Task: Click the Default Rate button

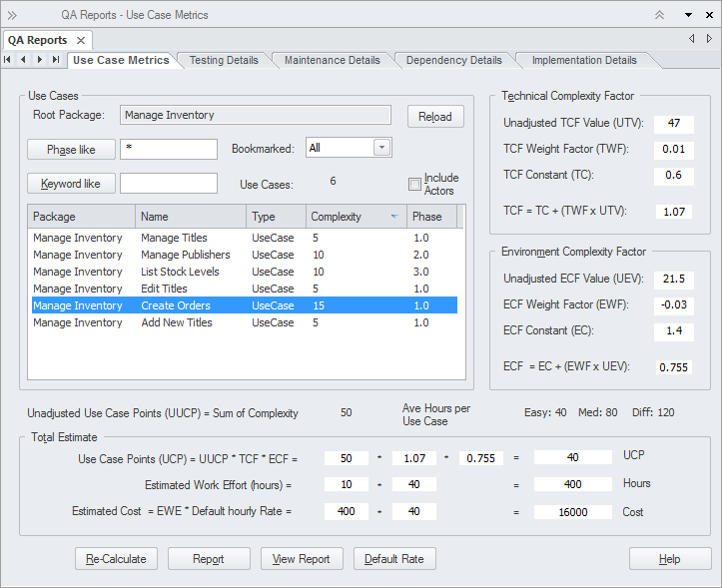Action: [x=394, y=559]
